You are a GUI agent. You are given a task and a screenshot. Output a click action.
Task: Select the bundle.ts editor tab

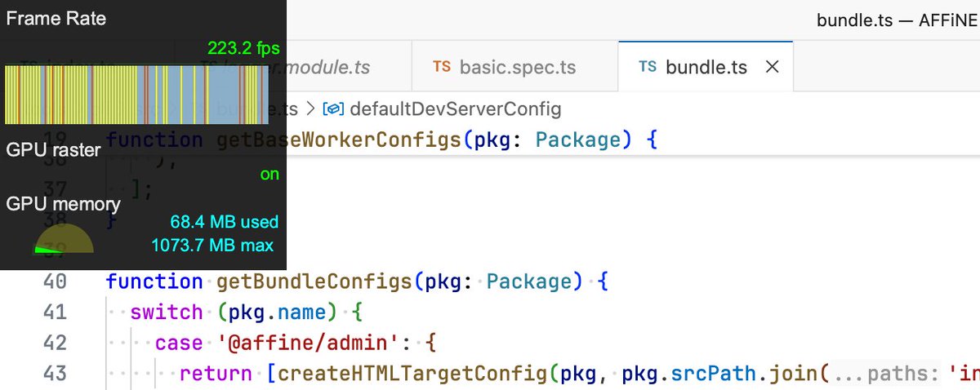click(x=706, y=67)
